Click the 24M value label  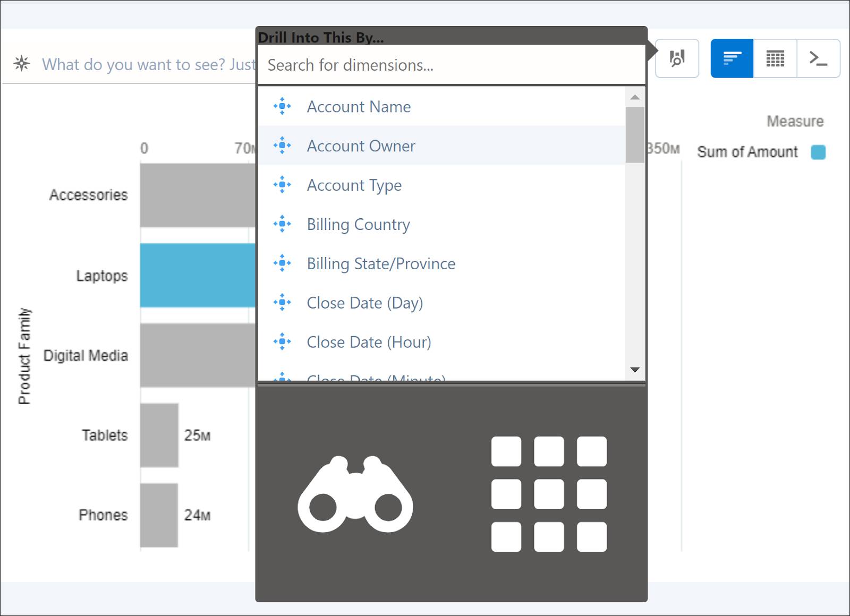coord(198,515)
